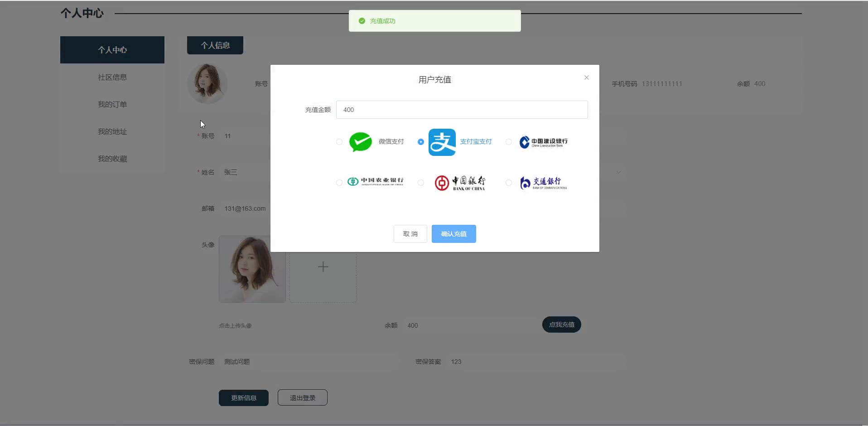
Task: Go to 我的订单 in the sidebar
Action: click(112, 104)
